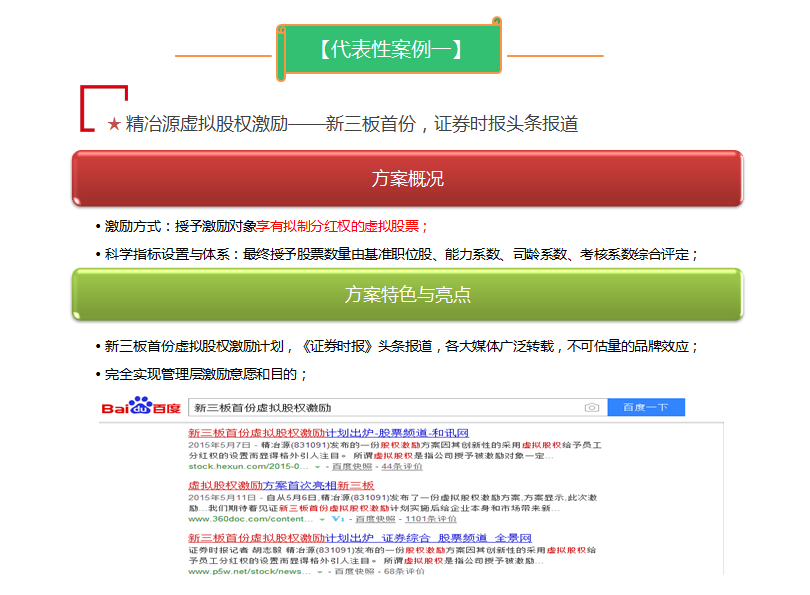Screen dimensions: 810x595
Task: Click the Baidu logo
Action: click(x=141, y=406)
